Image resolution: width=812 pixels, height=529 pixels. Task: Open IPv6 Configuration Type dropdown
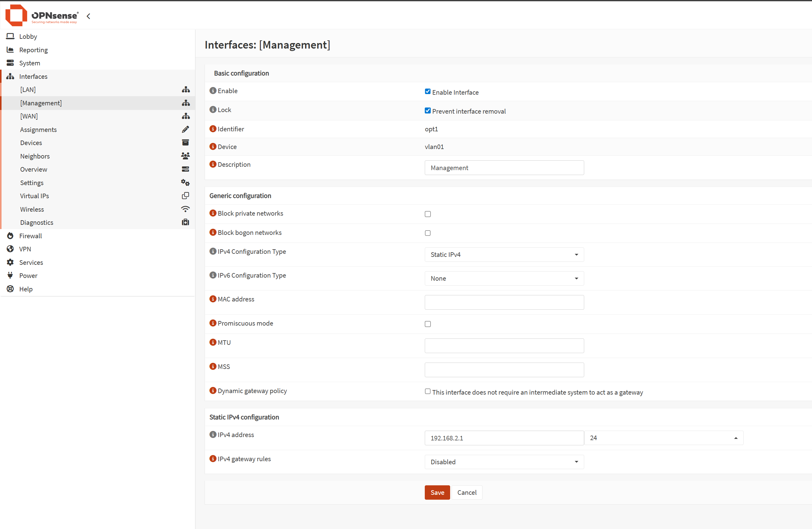click(504, 279)
